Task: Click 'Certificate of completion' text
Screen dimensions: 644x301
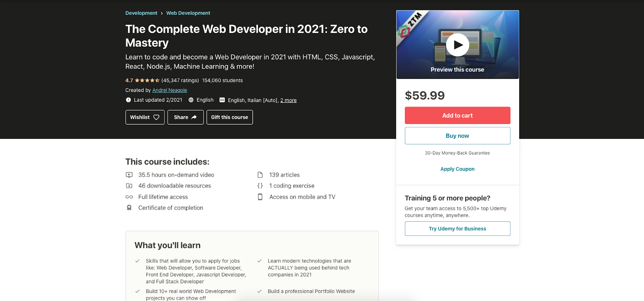Action: coord(171,208)
